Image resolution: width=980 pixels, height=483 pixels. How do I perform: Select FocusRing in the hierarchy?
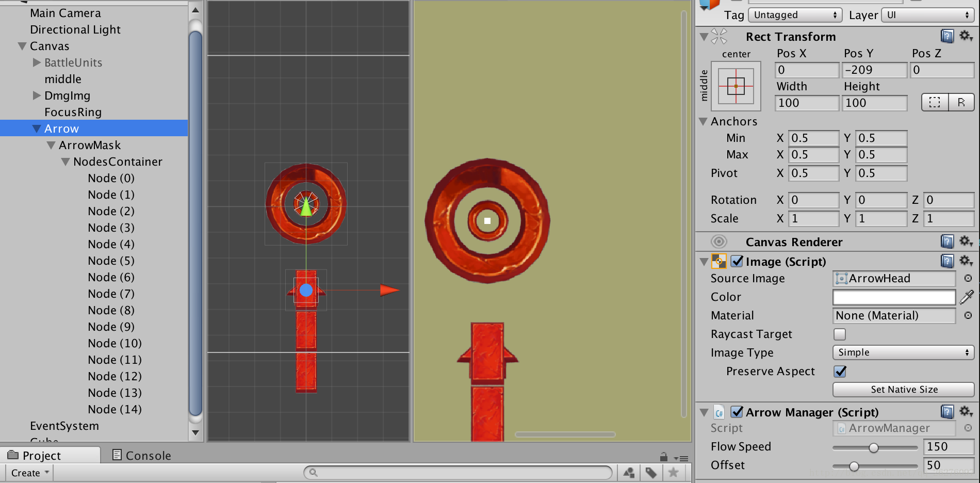tap(73, 112)
